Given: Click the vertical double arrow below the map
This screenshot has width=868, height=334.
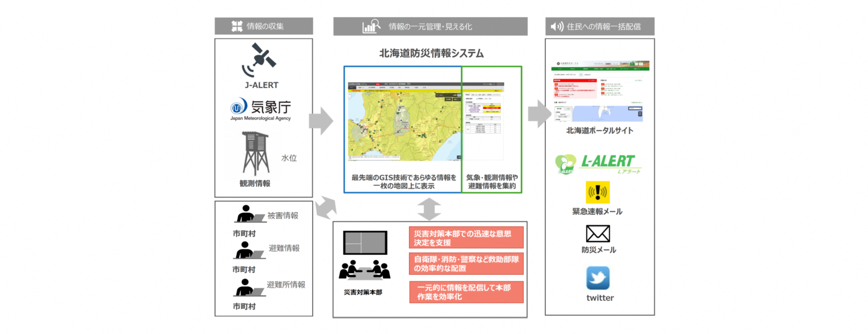Looking at the screenshot, I should click(429, 209).
